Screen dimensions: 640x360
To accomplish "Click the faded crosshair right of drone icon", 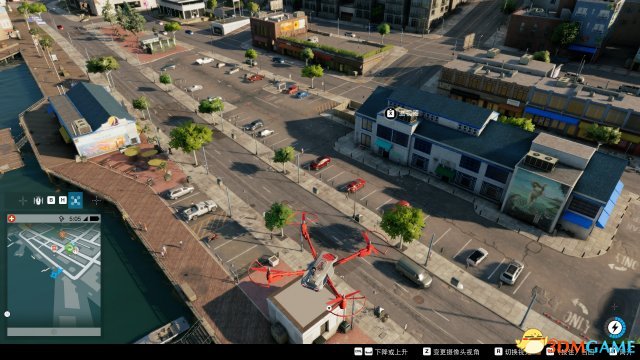I will point(96,200).
